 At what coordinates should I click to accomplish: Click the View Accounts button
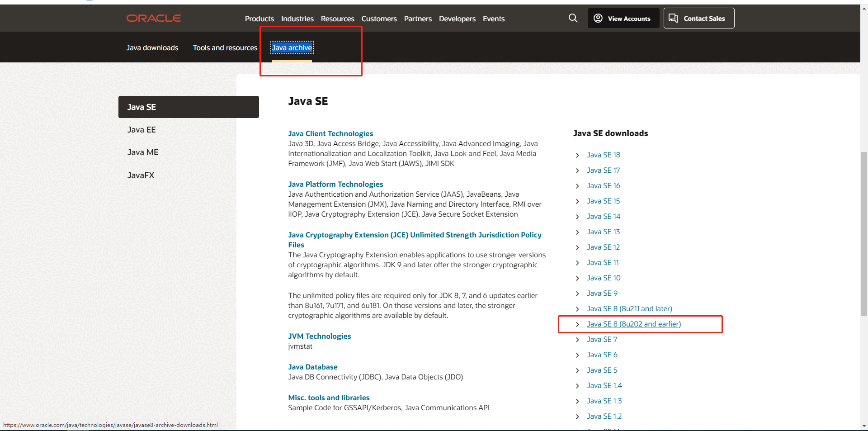coord(623,18)
